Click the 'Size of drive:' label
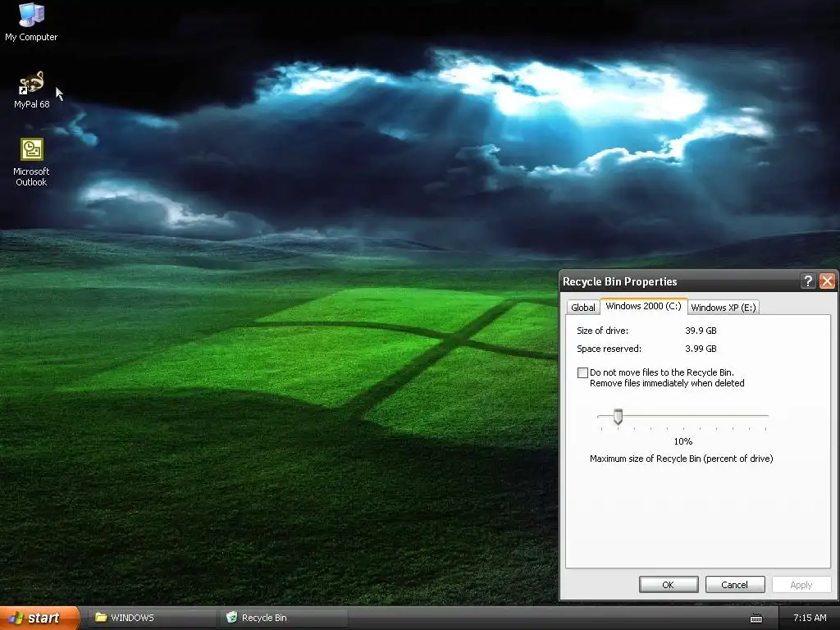This screenshot has height=630, width=840. pyautogui.click(x=603, y=331)
